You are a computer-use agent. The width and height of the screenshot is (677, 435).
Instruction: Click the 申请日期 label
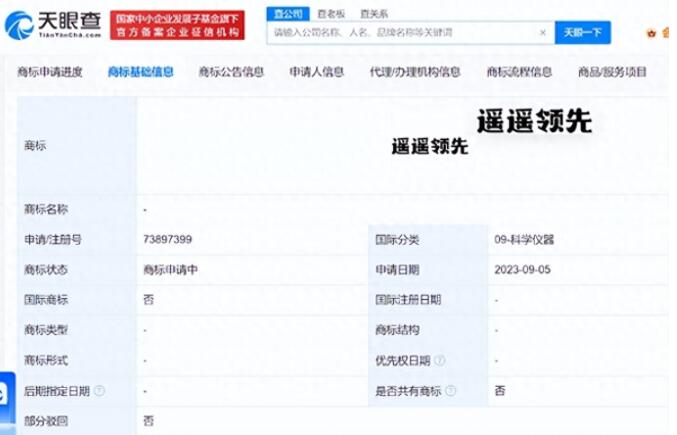[x=397, y=270]
